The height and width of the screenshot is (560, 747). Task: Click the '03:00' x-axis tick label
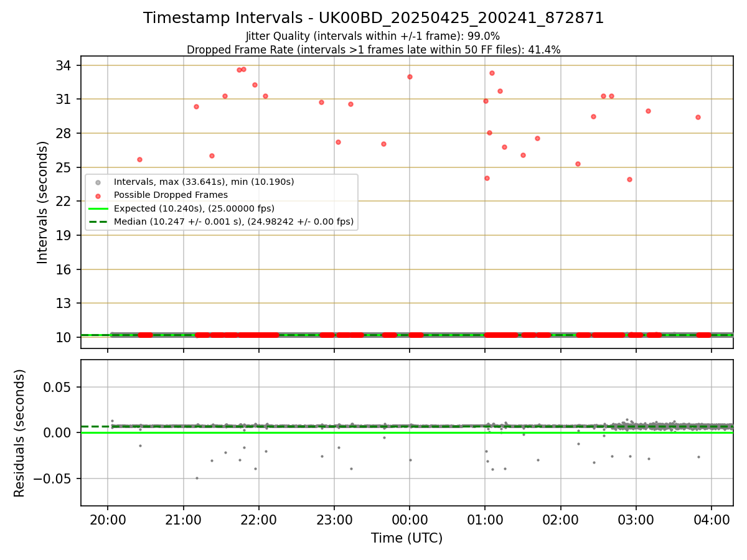point(636,519)
